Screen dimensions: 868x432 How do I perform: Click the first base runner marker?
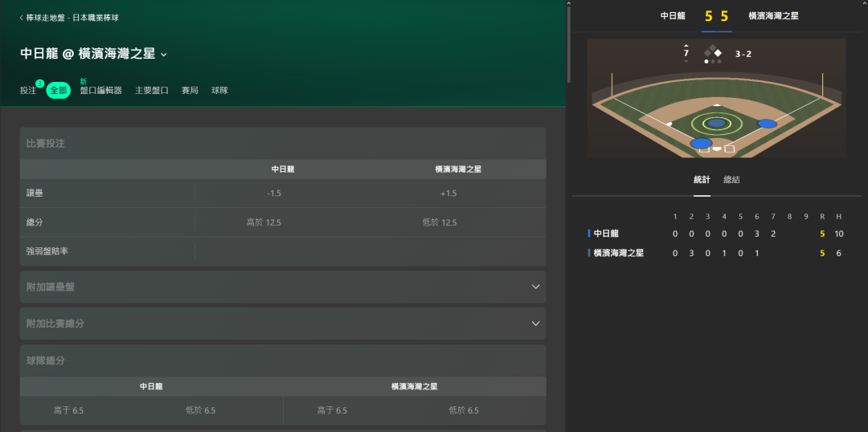(768, 124)
